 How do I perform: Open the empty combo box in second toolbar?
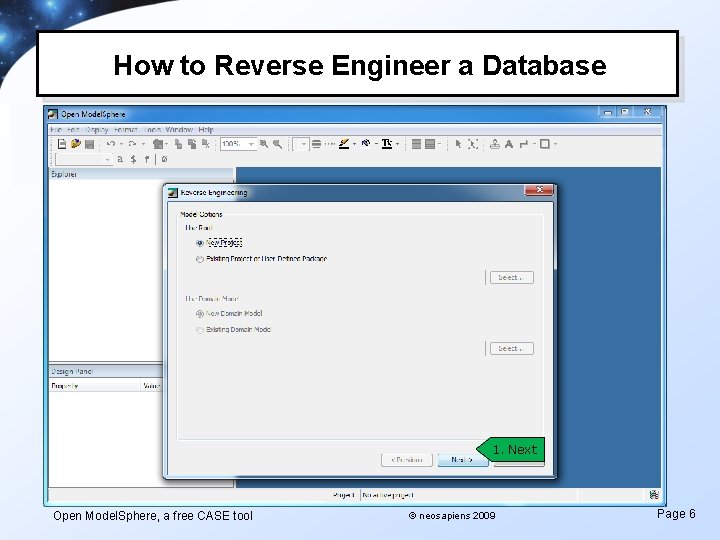(x=84, y=159)
